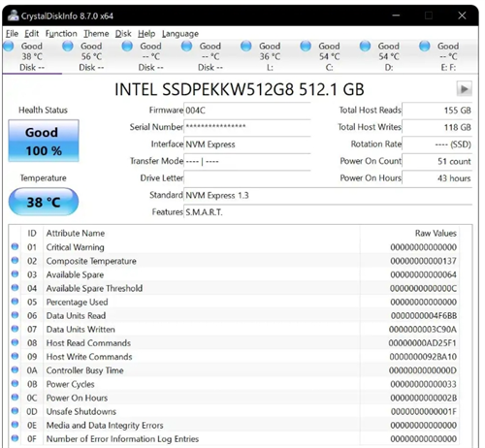Click the status dot for Host Read Commands
Image resolution: width=485 pixels, height=448 pixels.
click(15, 342)
